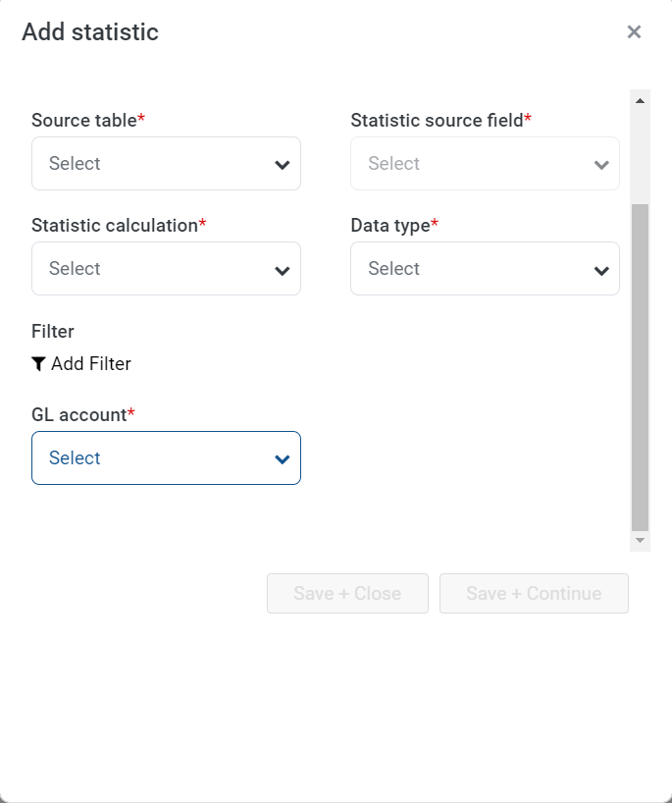The height and width of the screenshot is (803, 672).
Task: Click the Statistic source field chevron arrow
Action: (x=601, y=165)
